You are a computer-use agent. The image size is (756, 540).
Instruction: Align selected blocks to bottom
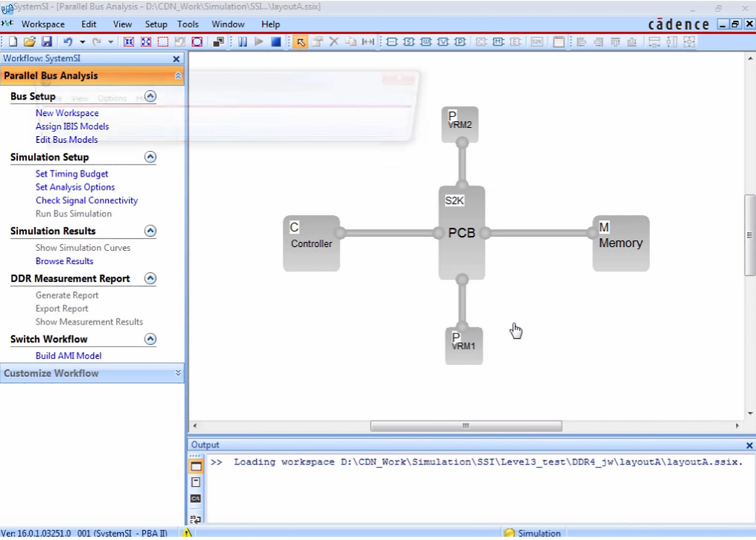[632, 42]
